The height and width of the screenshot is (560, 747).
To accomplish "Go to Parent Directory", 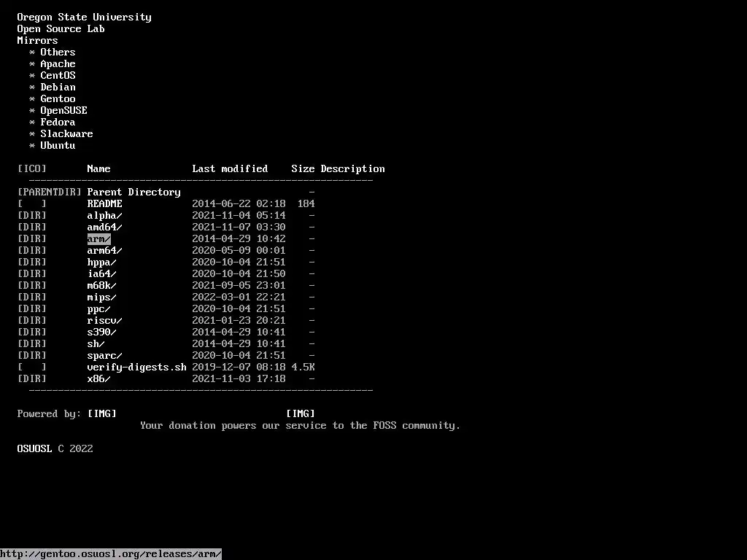I will [x=134, y=192].
